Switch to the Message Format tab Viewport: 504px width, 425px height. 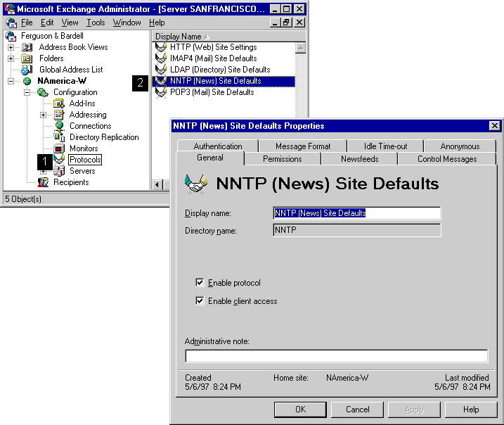click(303, 146)
